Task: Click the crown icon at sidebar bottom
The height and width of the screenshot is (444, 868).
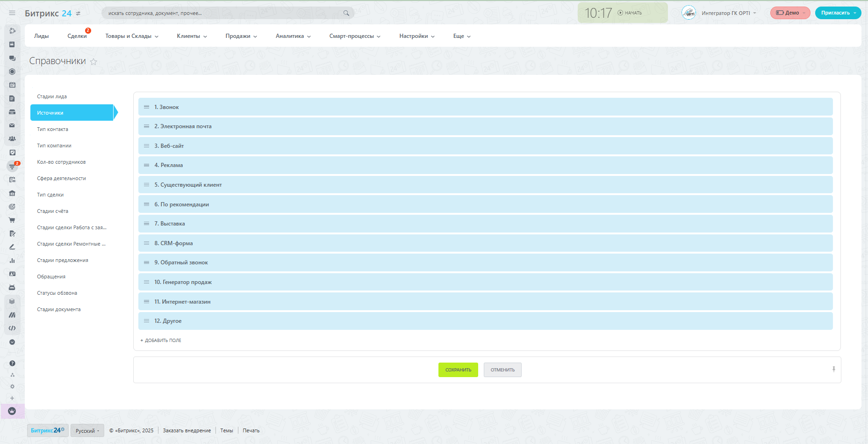Action: 12,411
